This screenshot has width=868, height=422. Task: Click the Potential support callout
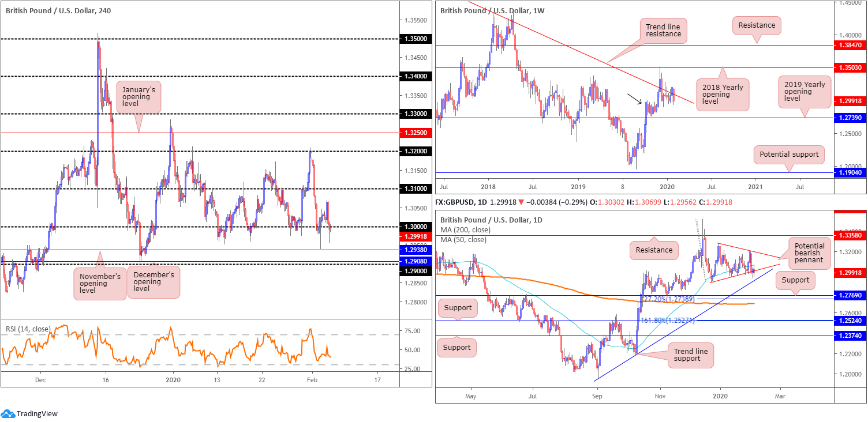[x=789, y=155]
